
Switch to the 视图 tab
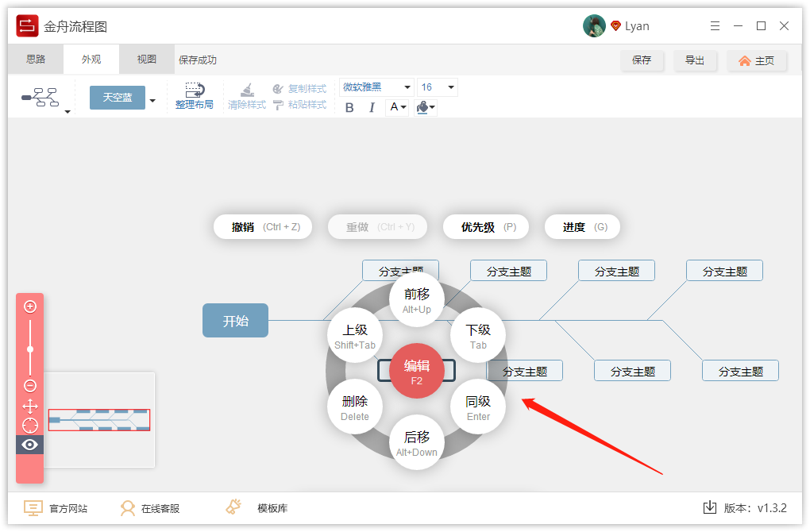[x=146, y=59]
